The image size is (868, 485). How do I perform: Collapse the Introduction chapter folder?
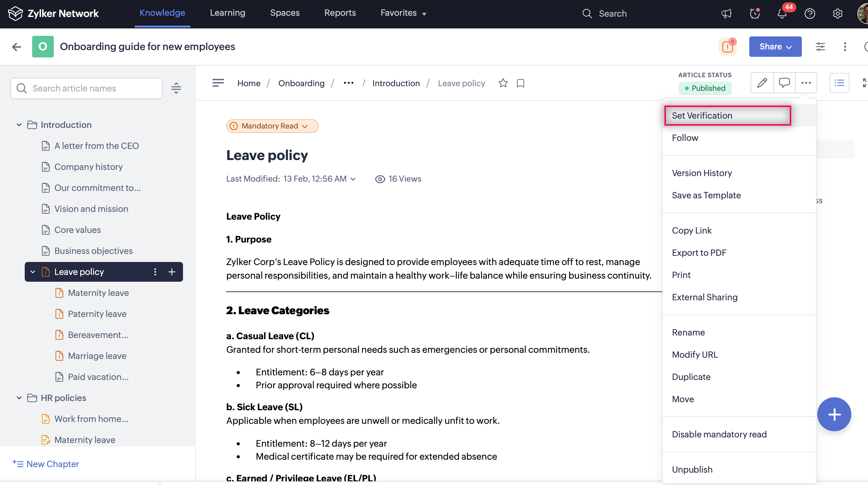tap(19, 125)
